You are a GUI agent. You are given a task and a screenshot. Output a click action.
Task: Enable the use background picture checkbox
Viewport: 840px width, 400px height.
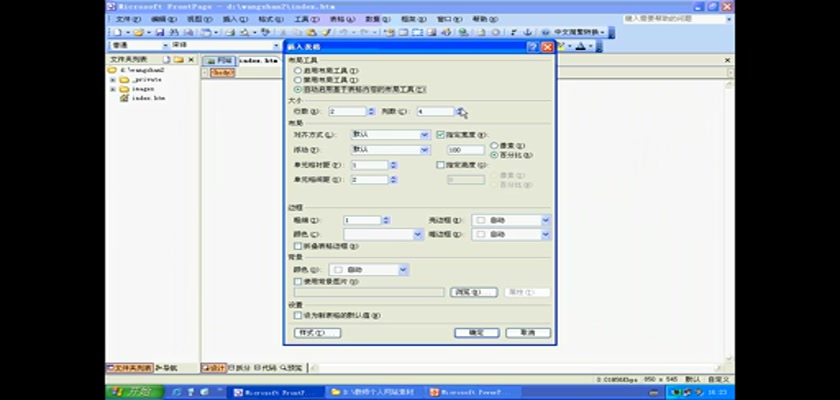297,282
